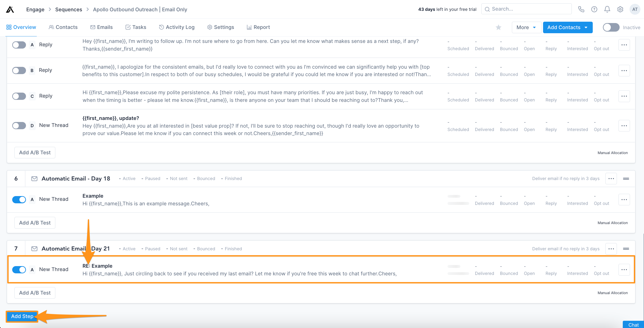This screenshot has height=328, width=644.
Task: Enable Reply variant A toggle
Action: pyautogui.click(x=19, y=45)
